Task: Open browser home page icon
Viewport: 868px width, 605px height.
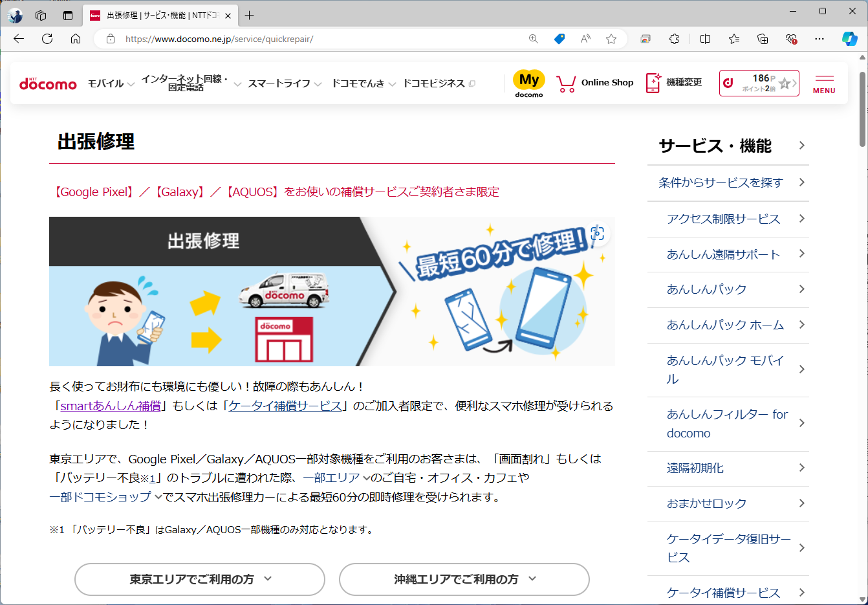Action: pyautogui.click(x=76, y=39)
